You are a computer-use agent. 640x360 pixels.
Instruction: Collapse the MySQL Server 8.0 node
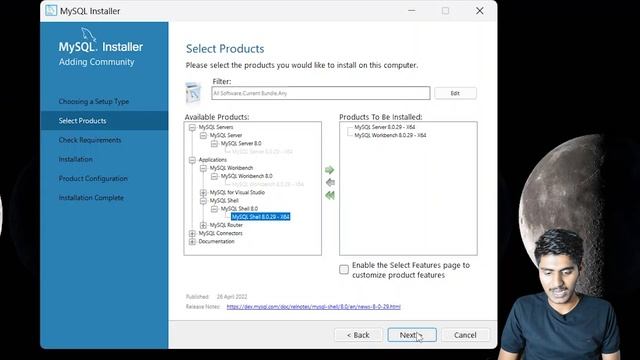[x=214, y=144]
